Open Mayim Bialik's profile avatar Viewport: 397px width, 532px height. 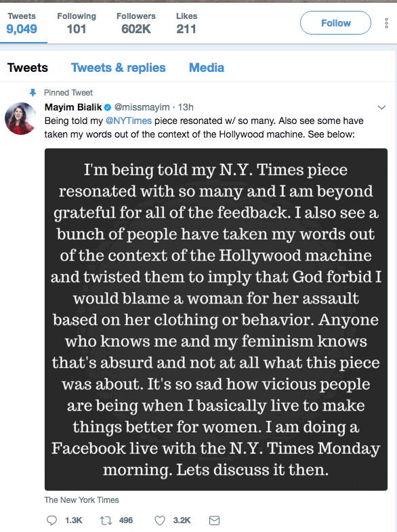pos(20,119)
